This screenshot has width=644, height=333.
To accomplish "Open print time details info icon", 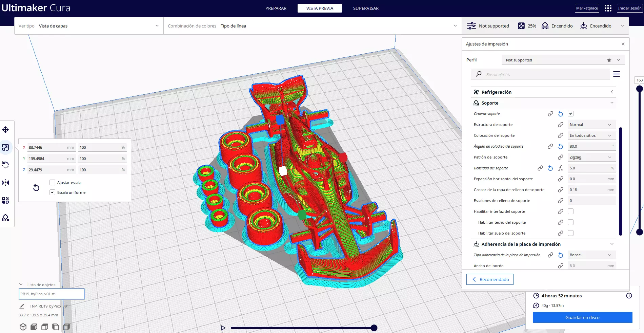I will click(x=629, y=296).
